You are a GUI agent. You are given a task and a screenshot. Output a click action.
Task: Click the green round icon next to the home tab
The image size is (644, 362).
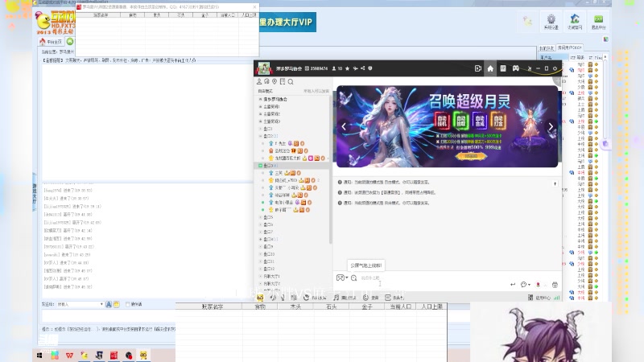70,42
